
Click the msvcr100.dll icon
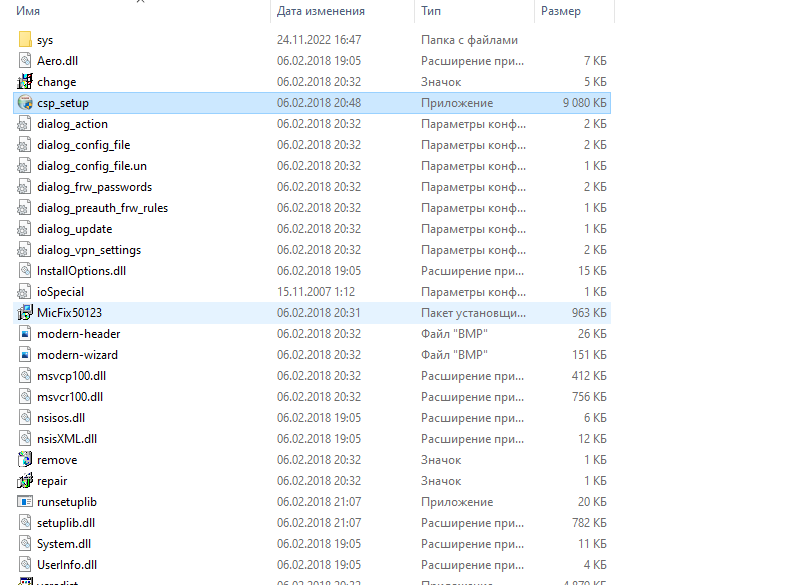(x=25, y=396)
